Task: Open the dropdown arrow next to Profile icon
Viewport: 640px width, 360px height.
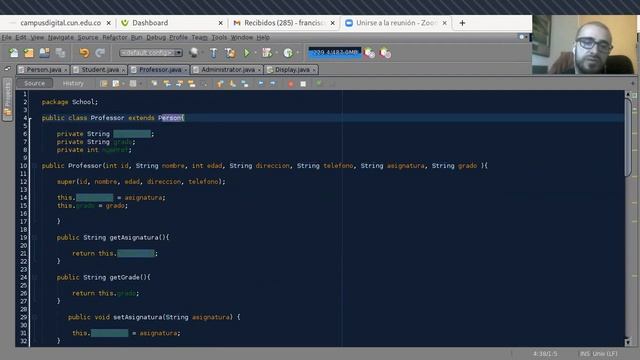Action: pyautogui.click(x=298, y=53)
